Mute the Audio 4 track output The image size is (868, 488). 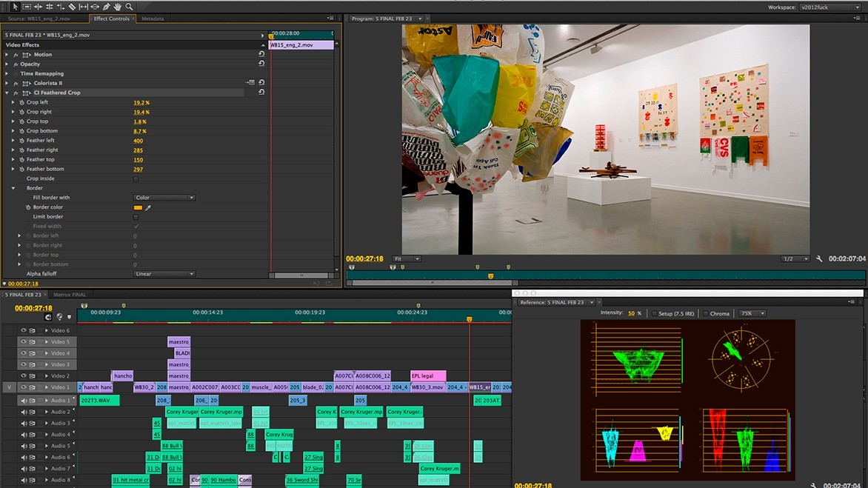click(23, 435)
